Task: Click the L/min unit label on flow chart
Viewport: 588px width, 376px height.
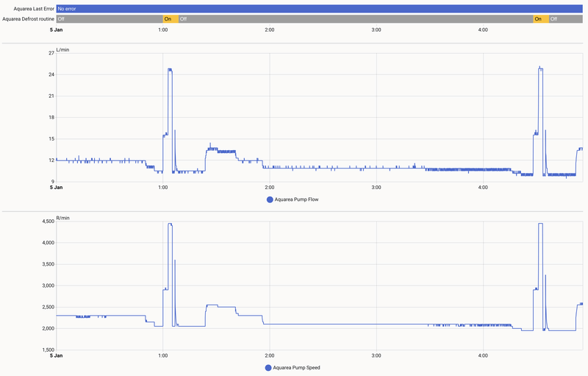Action: point(62,49)
